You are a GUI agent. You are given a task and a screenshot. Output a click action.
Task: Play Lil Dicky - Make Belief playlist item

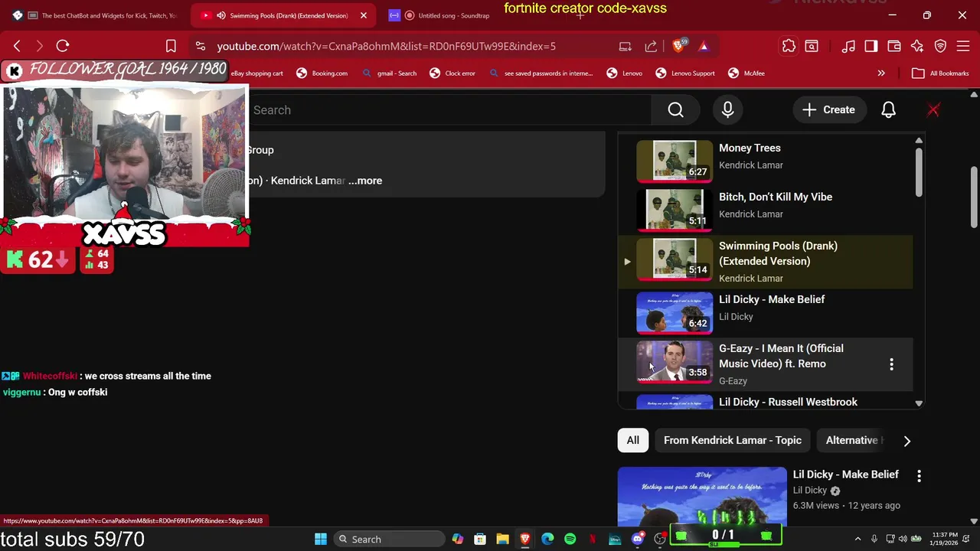[x=766, y=312]
